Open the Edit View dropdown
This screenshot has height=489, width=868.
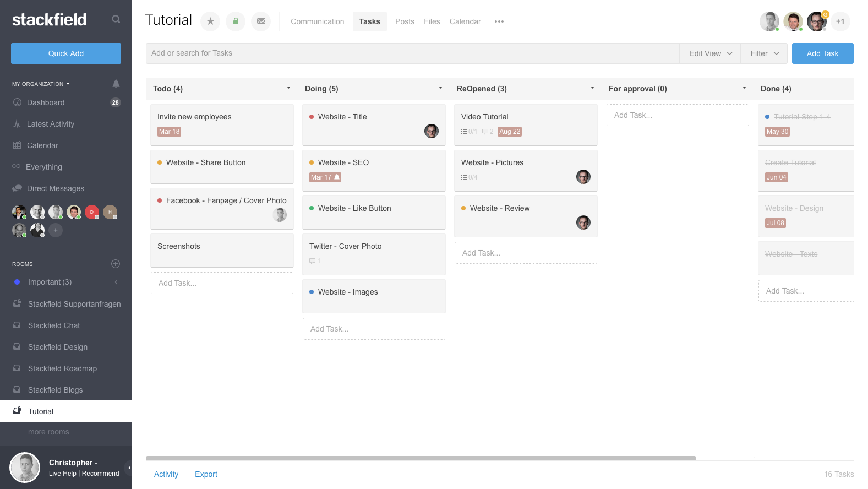tap(710, 53)
